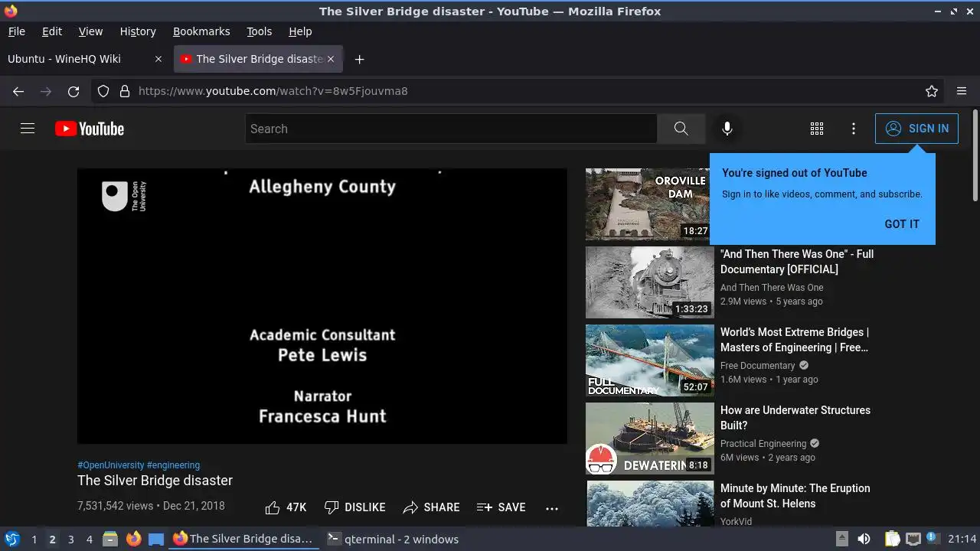The image size is (980, 551).
Task: Launch Firefox from taskbar quicklaunch
Action: pos(133,539)
